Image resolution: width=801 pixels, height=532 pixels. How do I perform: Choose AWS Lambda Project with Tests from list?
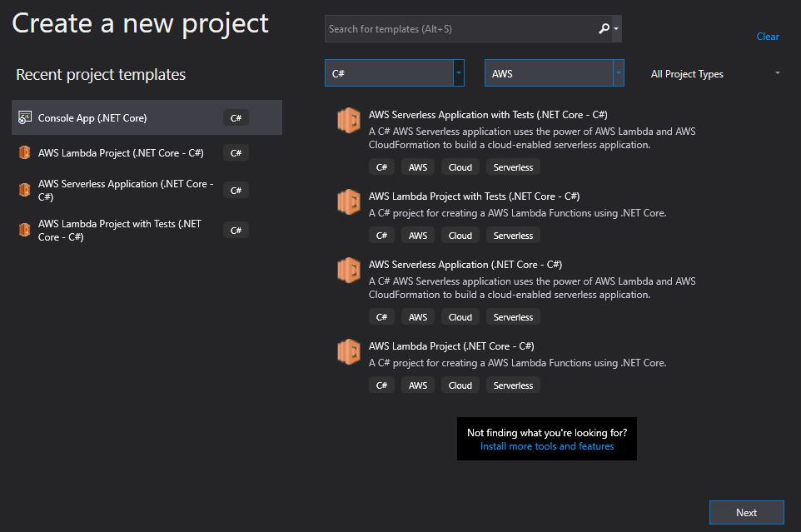point(474,196)
